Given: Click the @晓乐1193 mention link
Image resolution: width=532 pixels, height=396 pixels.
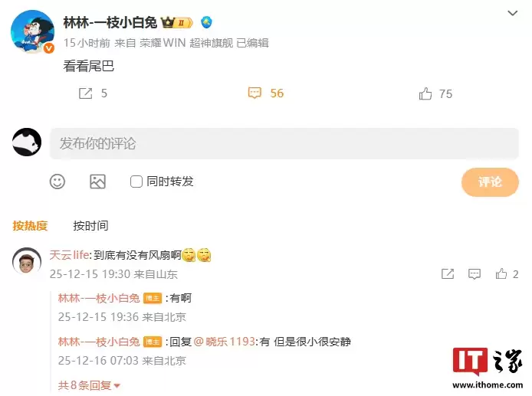Looking at the screenshot, I should click(x=224, y=342).
